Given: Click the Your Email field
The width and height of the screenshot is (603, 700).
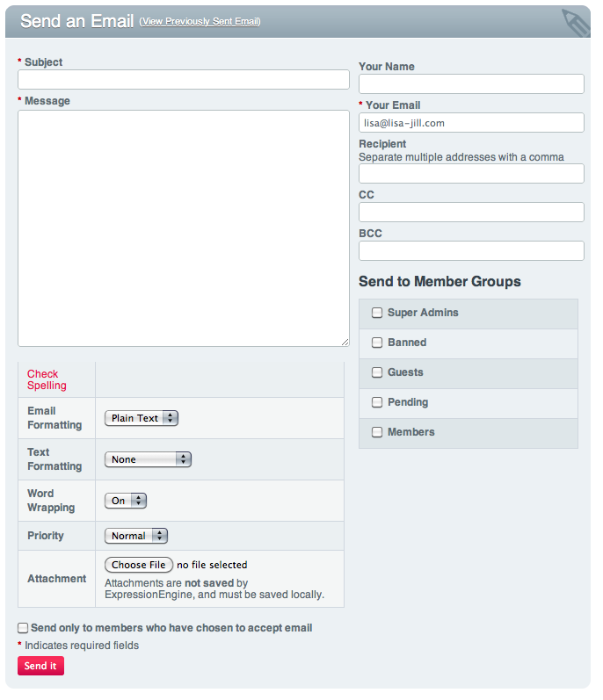Looking at the screenshot, I should click(x=471, y=123).
